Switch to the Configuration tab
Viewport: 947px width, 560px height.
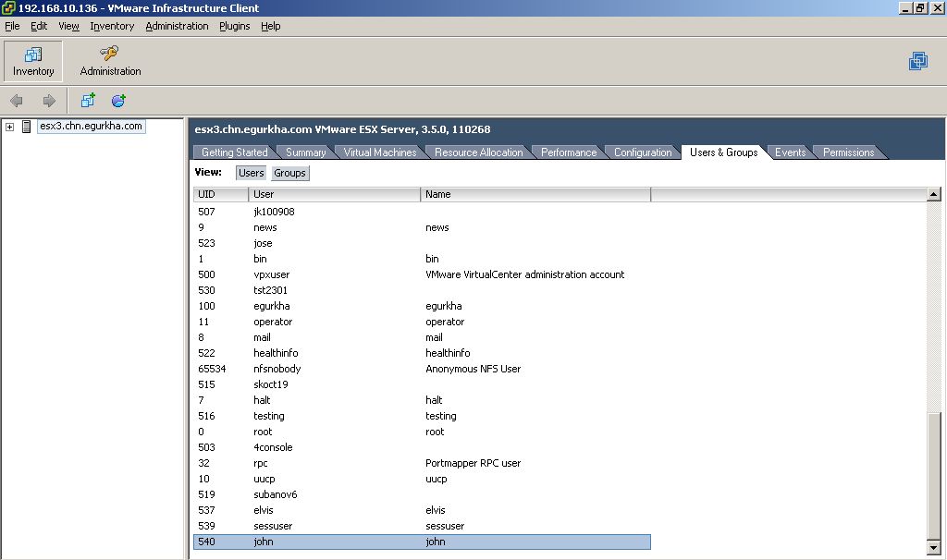(643, 152)
